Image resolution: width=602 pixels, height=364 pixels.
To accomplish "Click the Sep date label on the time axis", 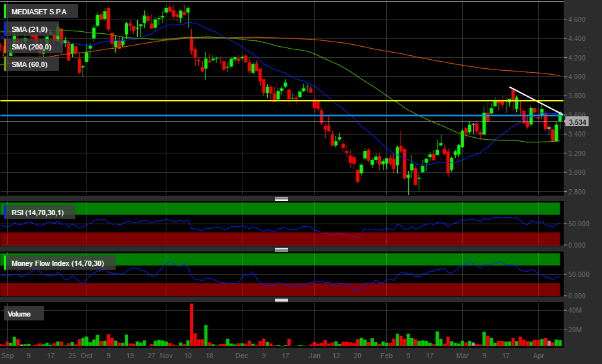I will [x=7, y=356].
